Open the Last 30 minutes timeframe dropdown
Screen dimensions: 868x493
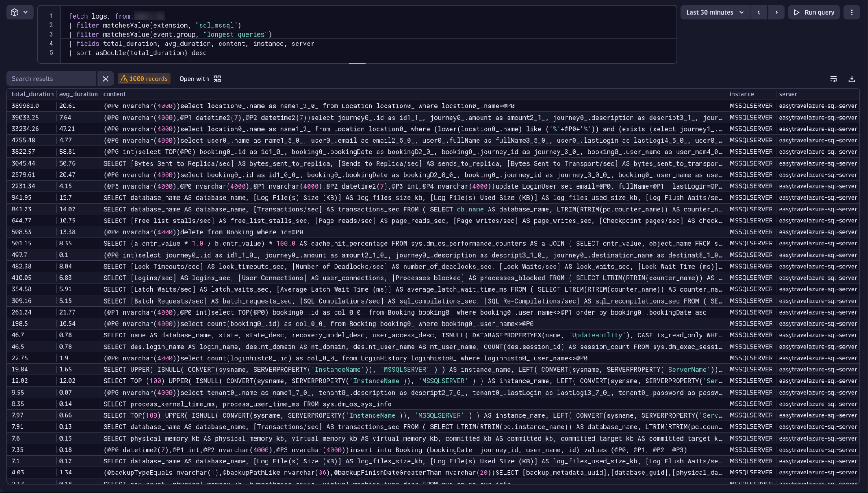[x=714, y=12]
